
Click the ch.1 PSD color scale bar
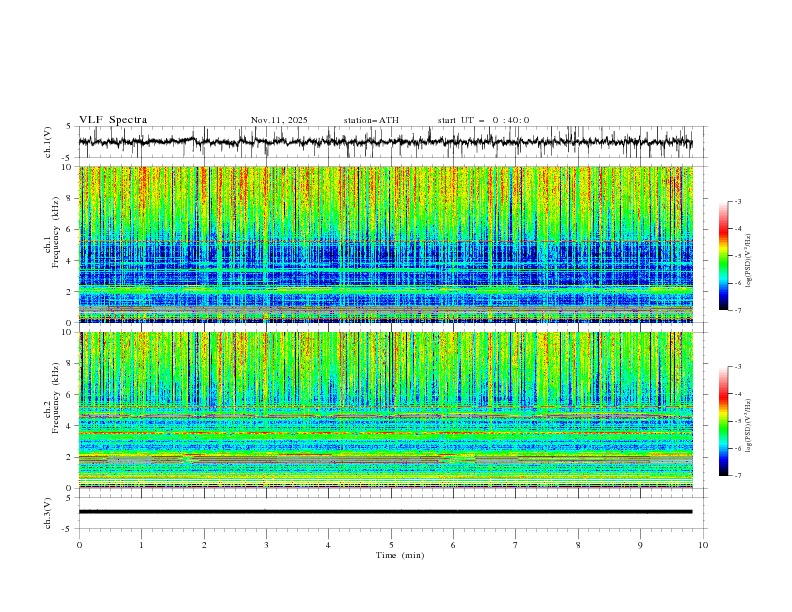pos(724,256)
